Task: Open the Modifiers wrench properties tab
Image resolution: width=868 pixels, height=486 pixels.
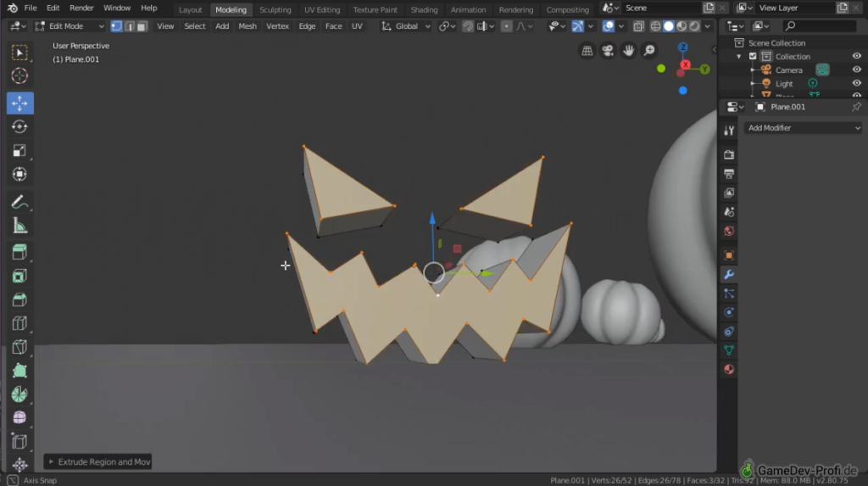Action: click(728, 274)
